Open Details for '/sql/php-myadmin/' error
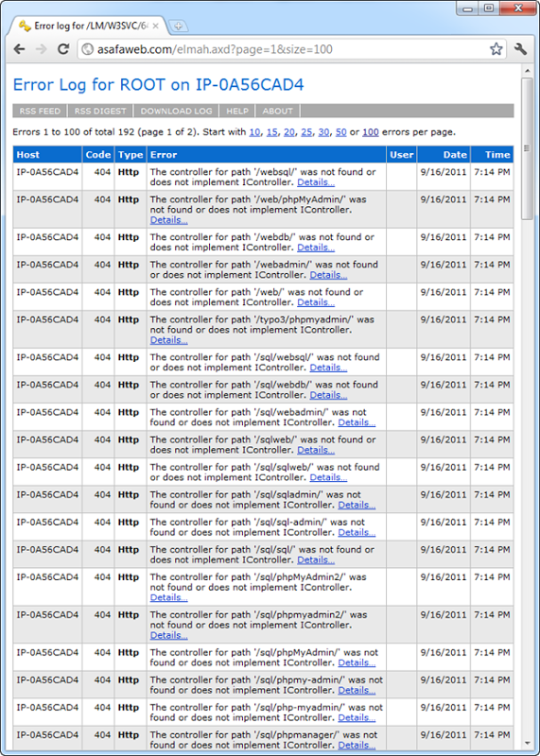 357,717
